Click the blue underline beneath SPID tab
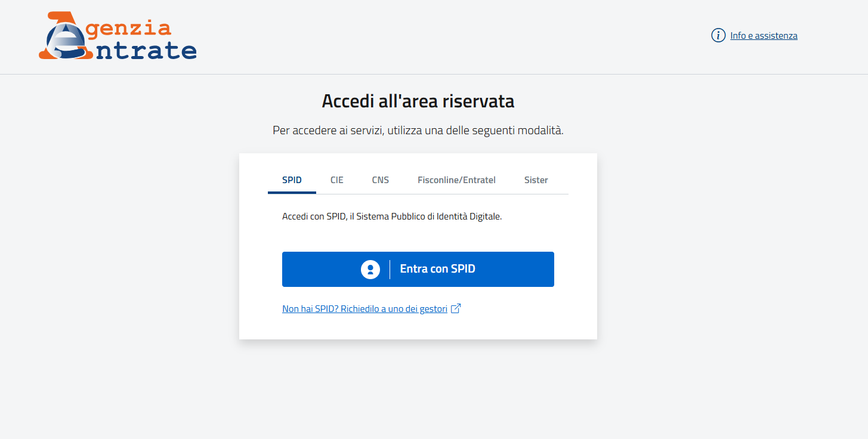The width and height of the screenshot is (868, 439). 292,193
